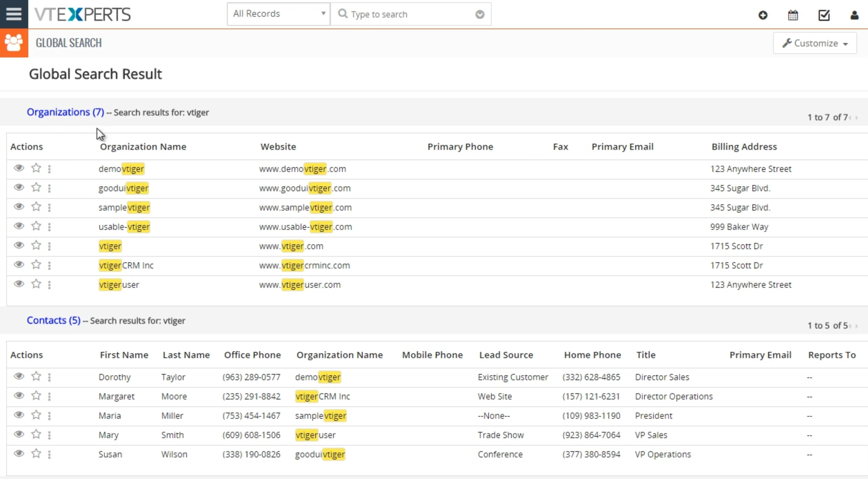Preview Mary Smith contact with eye icon
Screen dimensions: 868x479
click(x=19, y=434)
